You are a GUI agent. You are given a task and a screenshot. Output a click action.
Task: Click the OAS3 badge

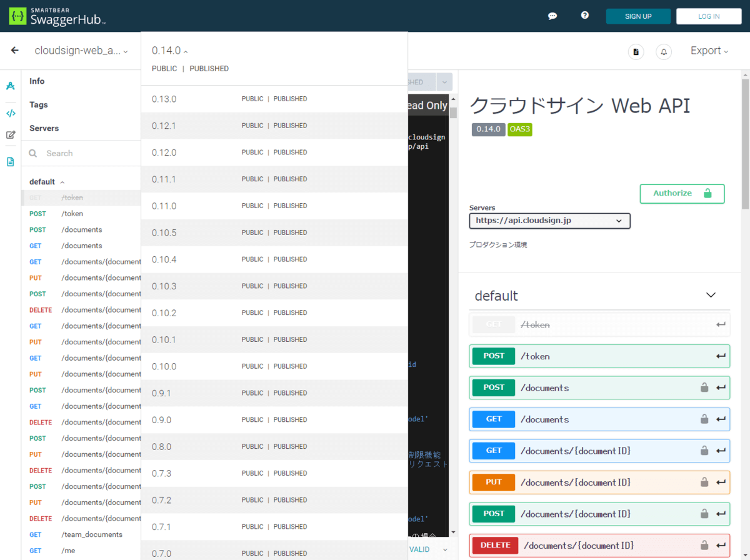pos(519,129)
